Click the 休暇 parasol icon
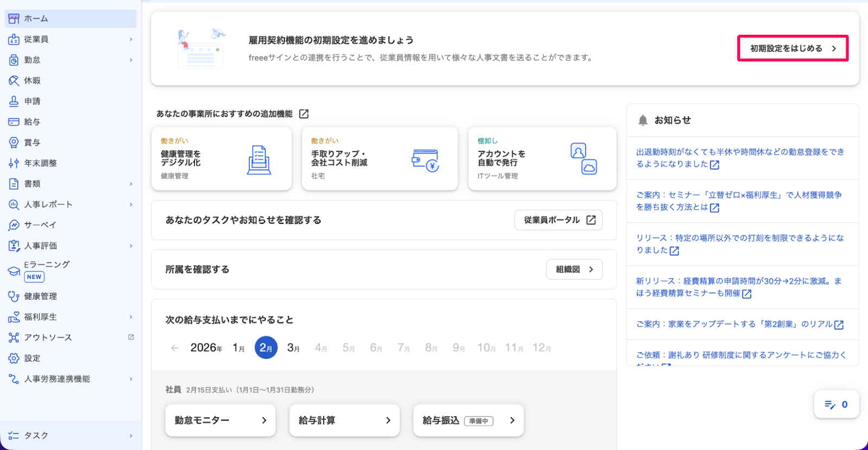868x450 pixels. point(14,80)
